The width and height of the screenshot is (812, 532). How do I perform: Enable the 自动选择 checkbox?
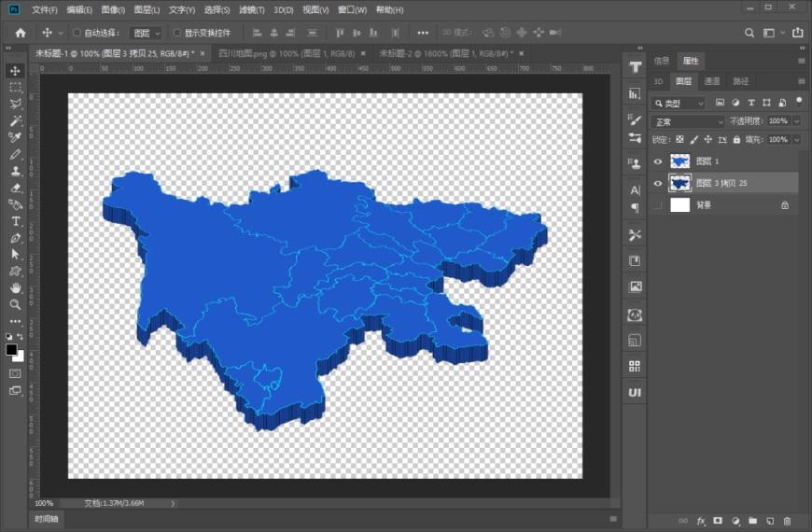pos(77,33)
